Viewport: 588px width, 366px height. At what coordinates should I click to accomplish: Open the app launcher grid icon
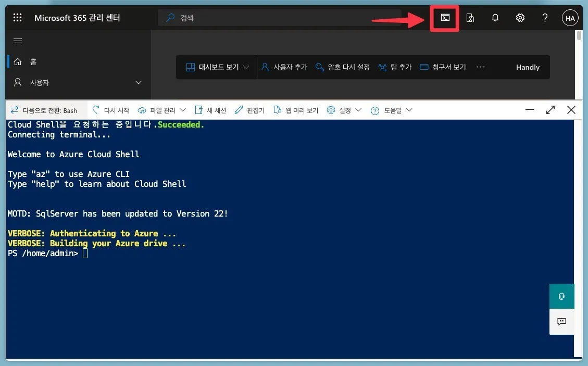point(17,18)
